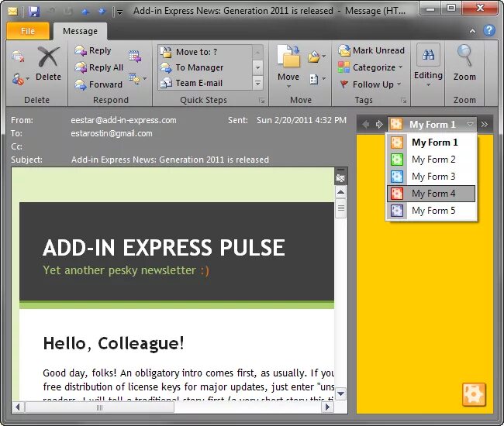This screenshot has height=426, width=504.
Task: Click the contact card icon above scrollbar
Action: pos(340,177)
